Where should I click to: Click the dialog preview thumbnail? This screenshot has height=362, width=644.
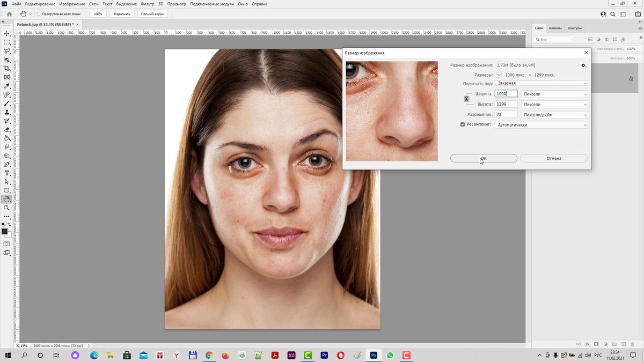[x=392, y=111]
